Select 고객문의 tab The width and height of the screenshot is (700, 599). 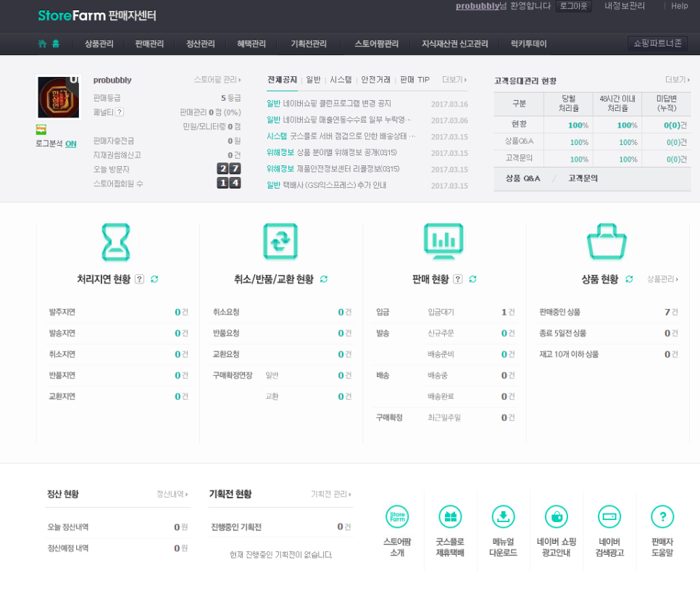tap(583, 178)
